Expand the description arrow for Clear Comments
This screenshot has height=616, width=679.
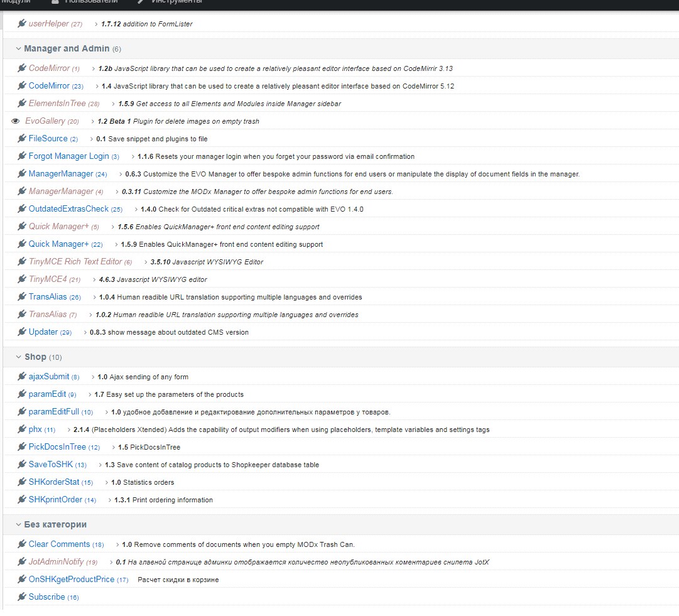tap(116, 544)
